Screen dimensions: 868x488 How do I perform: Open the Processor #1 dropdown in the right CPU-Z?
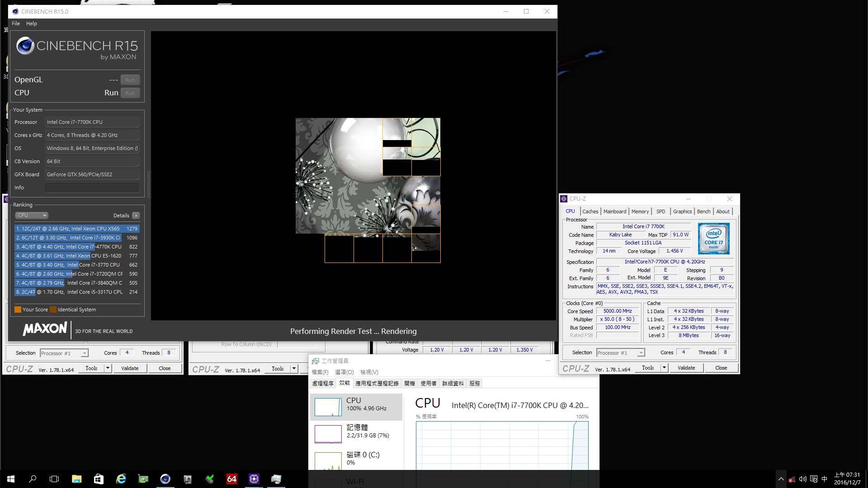[620, 353]
